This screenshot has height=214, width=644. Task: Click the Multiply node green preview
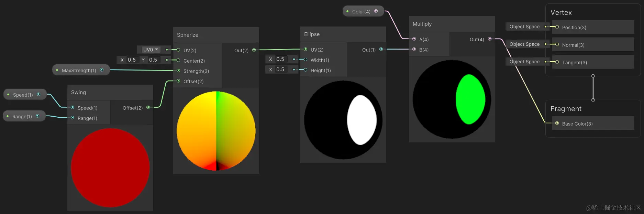pyautogui.click(x=452, y=99)
